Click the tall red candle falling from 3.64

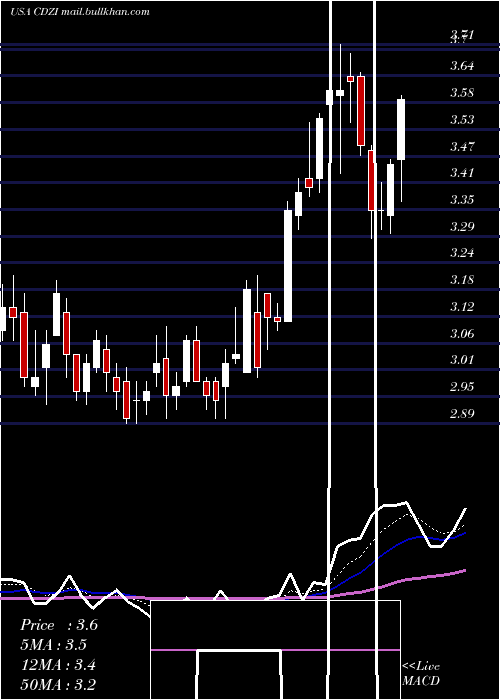361,111
